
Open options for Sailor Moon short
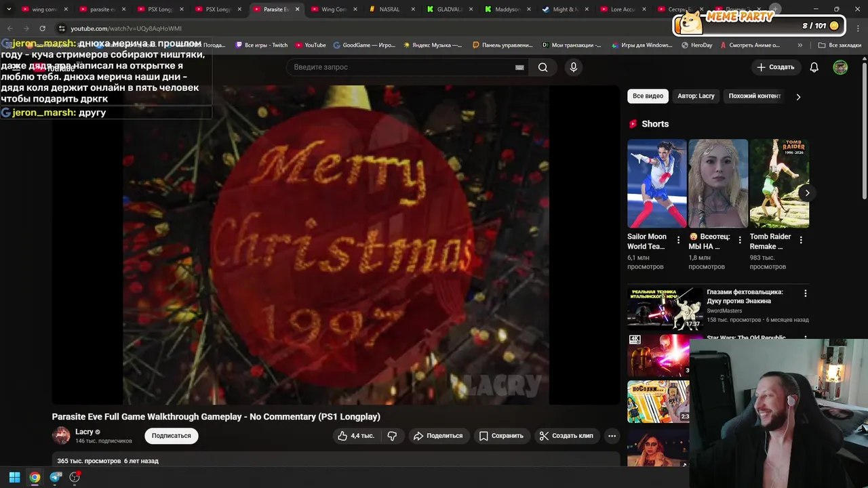(x=678, y=240)
